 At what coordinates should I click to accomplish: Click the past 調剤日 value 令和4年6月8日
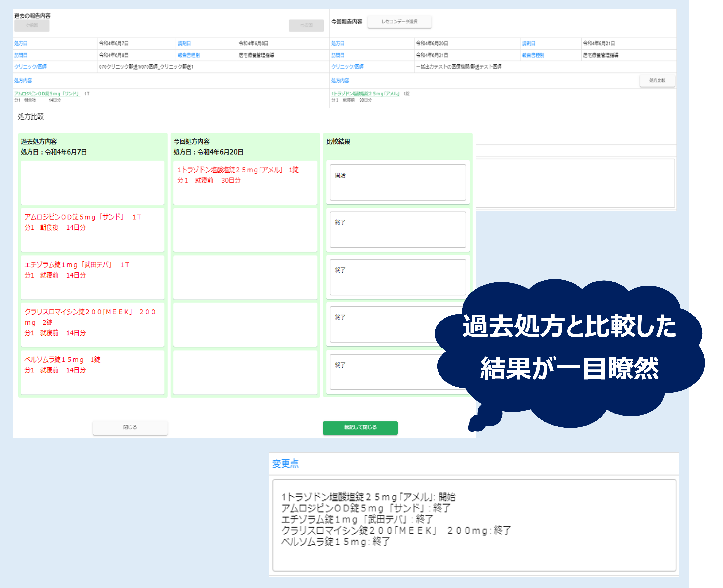coord(253,43)
